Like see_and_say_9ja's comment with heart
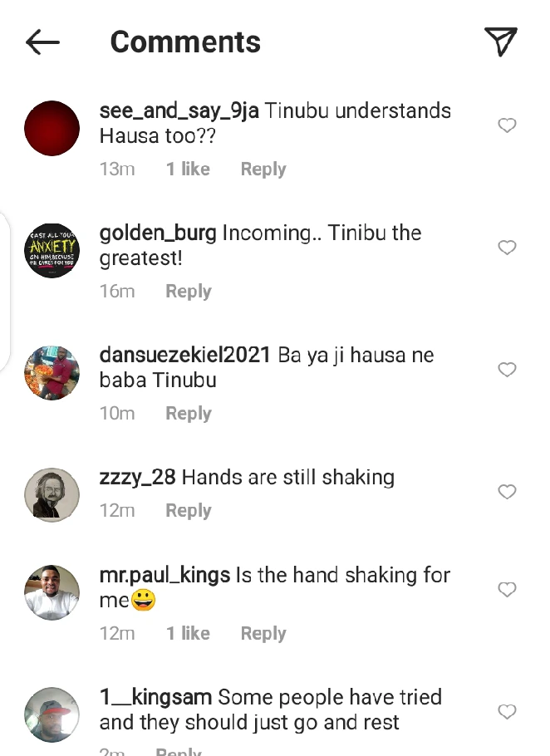 click(x=507, y=125)
